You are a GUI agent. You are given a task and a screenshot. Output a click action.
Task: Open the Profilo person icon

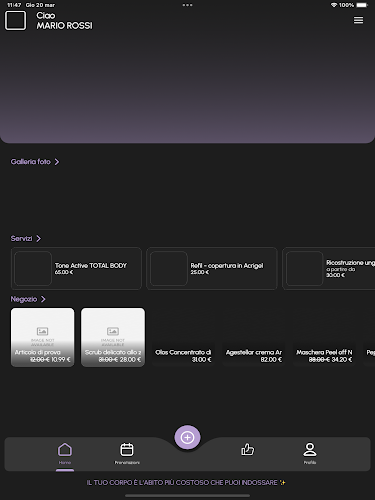click(x=310, y=453)
